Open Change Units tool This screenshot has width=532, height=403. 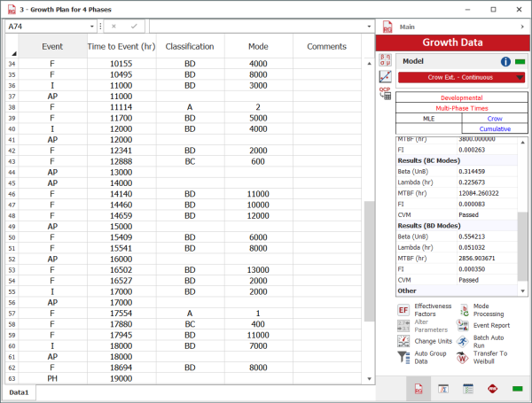click(x=403, y=341)
